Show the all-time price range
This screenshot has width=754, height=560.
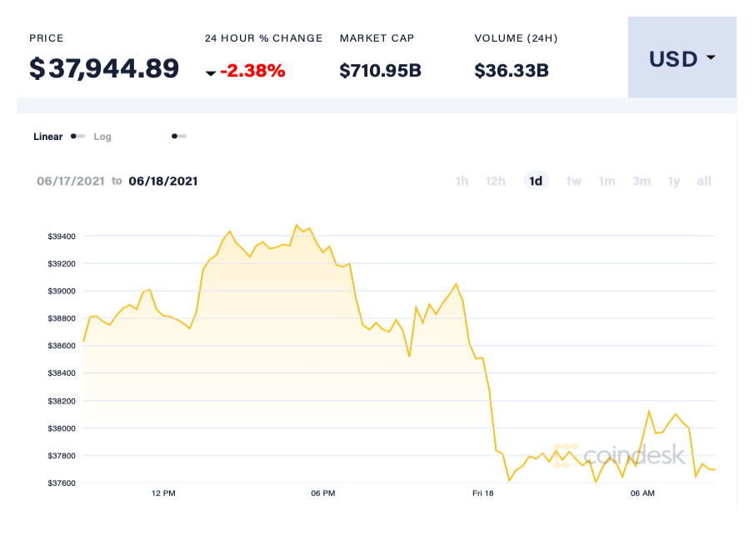704,181
